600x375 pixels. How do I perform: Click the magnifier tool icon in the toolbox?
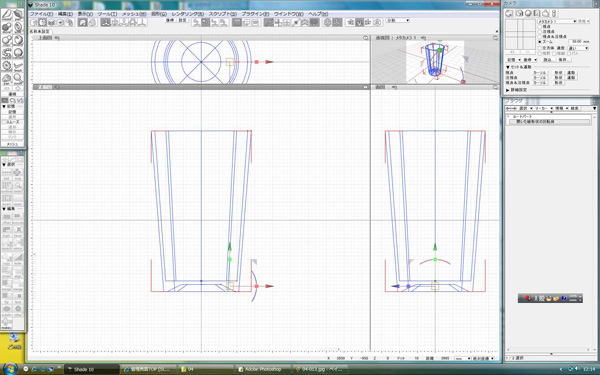click(18, 78)
